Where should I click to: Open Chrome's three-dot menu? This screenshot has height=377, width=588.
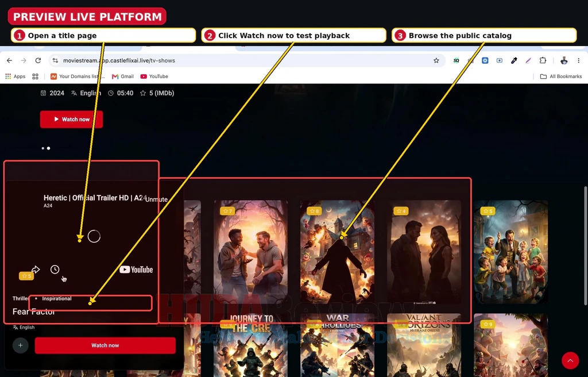579,60
